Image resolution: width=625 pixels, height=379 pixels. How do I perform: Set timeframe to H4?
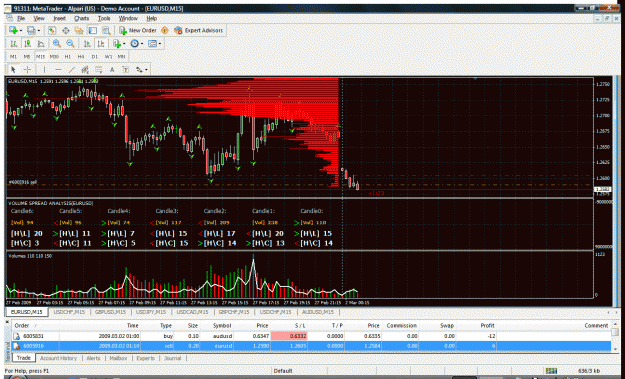[x=81, y=57]
